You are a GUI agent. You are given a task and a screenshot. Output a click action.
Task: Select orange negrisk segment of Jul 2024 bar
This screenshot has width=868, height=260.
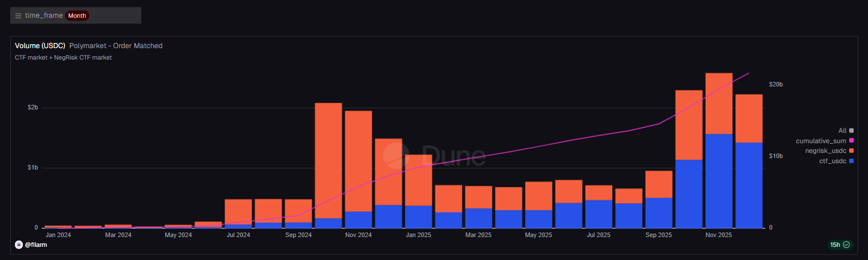(238, 212)
